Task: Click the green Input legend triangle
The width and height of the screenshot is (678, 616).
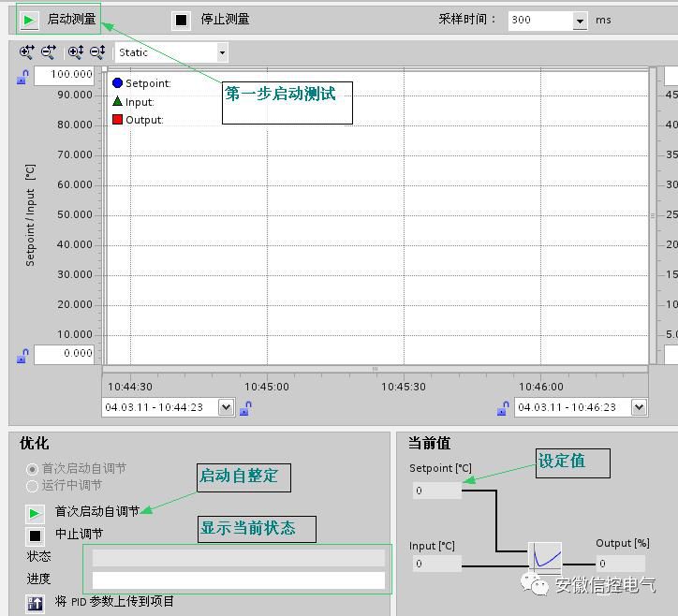Action: pyautogui.click(x=117, y=101)
